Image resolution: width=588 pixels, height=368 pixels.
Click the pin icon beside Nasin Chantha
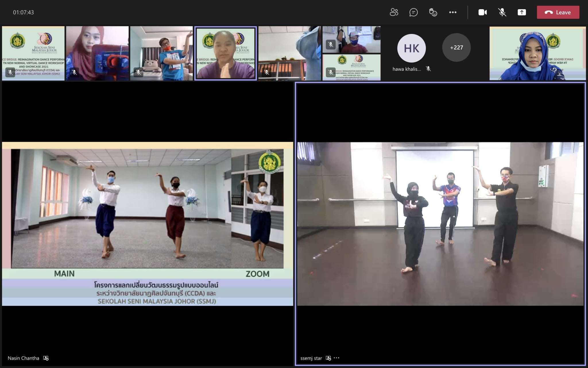coord(46,358)
